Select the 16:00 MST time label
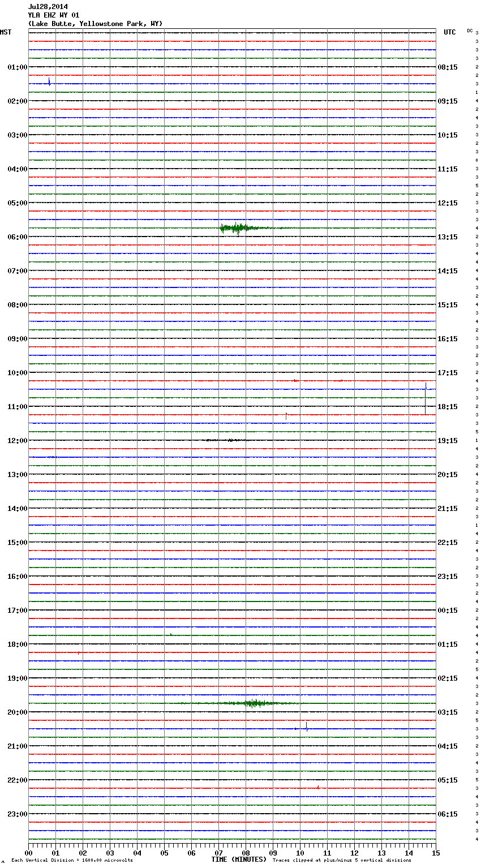This screenshot has height=868, width=481. tap(18, 577)
